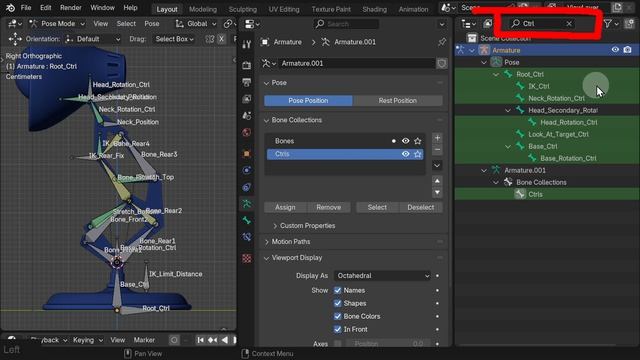Viewport: 640px width, 360px height.
Task: Add a new bone collection with plus
Action: [437, 138]
